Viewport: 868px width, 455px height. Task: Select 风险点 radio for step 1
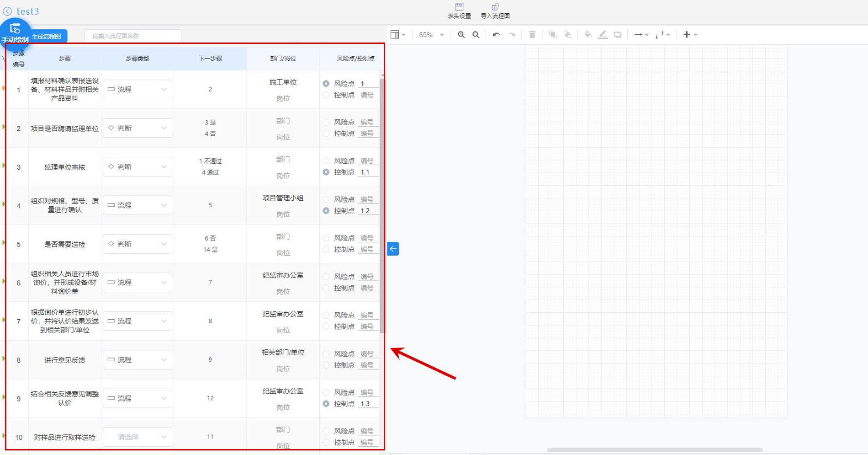(x=326, y=83)
